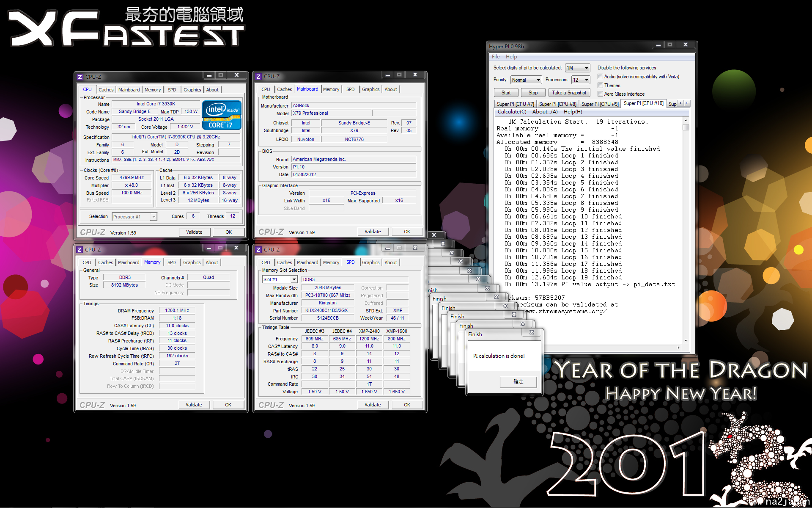
Task: Click the Part Number KHX2400C11D3/2GX field
Action: pos(327,311)
